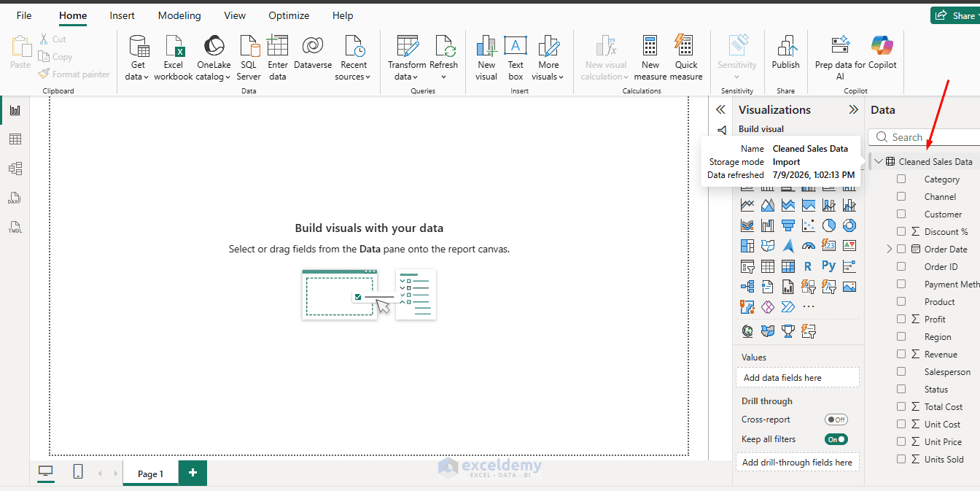Toggle Keep all filters switch
Screen dimensions: 980x491
click(x=836, y=439)
